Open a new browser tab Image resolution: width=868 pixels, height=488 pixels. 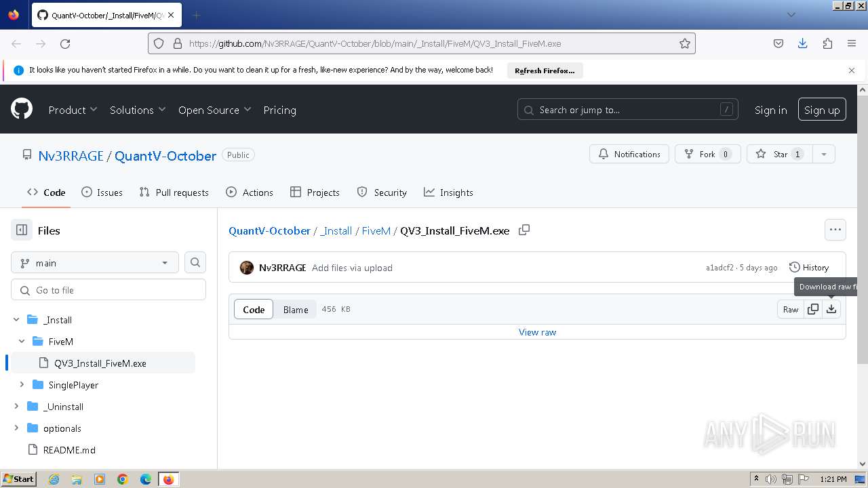pos(197,15)
